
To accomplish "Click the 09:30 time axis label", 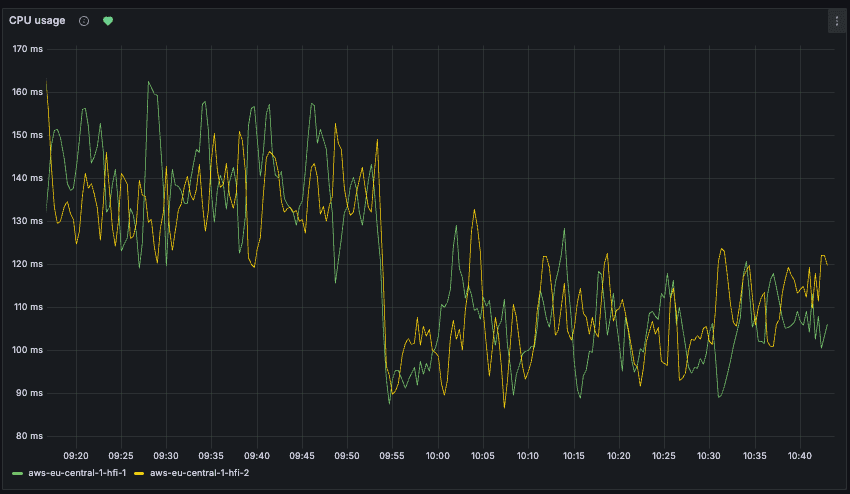I will pyautogui.click(x=166, y=456).
